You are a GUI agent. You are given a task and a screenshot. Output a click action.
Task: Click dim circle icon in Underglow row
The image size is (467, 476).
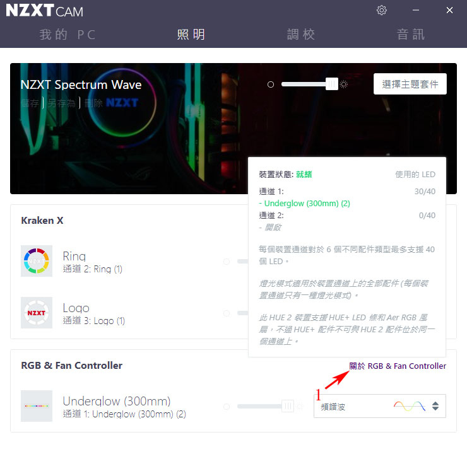(x=227, y=407)
